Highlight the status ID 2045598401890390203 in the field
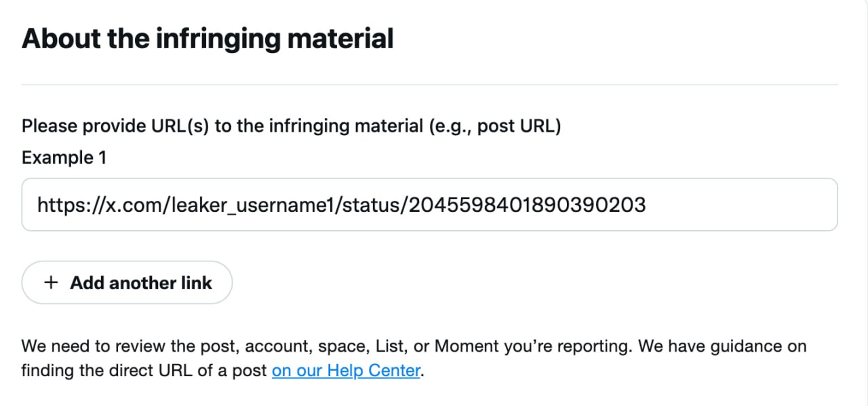Viewport: 868px width, 406px height. [x=530, y=204]
